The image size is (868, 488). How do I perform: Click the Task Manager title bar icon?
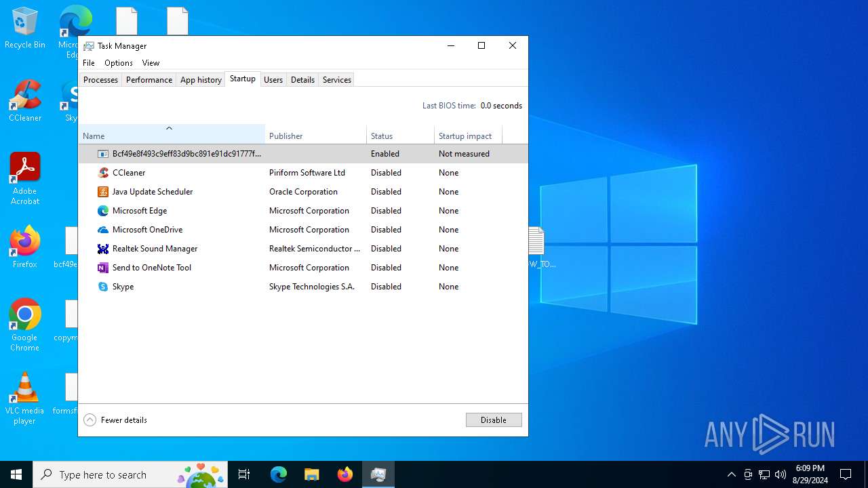[89, 46]
